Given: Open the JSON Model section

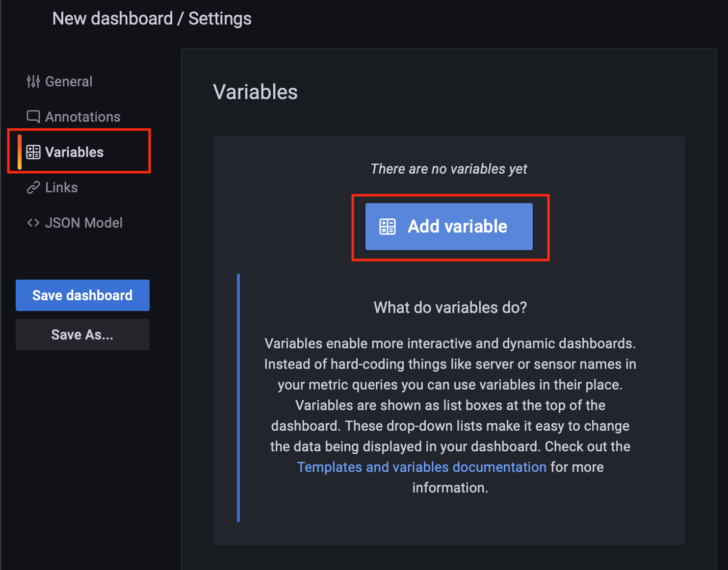Looking at the screenshot, I should pyautogui.click(x=75, y=223).
